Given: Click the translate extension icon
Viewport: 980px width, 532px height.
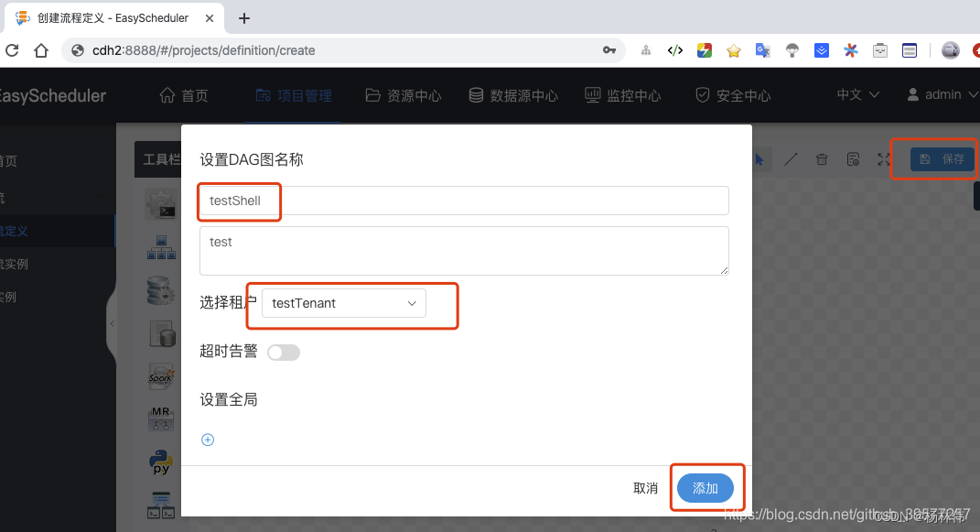Looking at the screenshot, I should [762, 50].
